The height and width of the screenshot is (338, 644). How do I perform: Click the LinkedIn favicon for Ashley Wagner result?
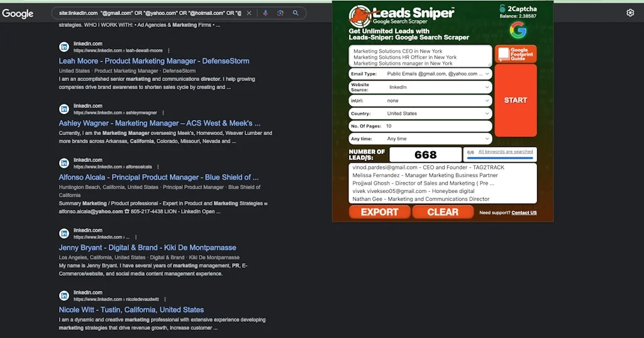[64, 109]
